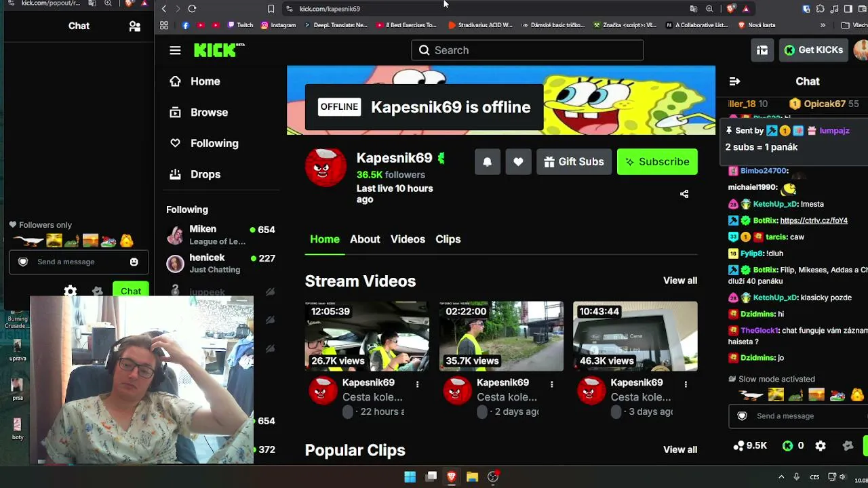Show hidden system tray icons
This screenshot has width=868, height=488.
coord(781,477)
